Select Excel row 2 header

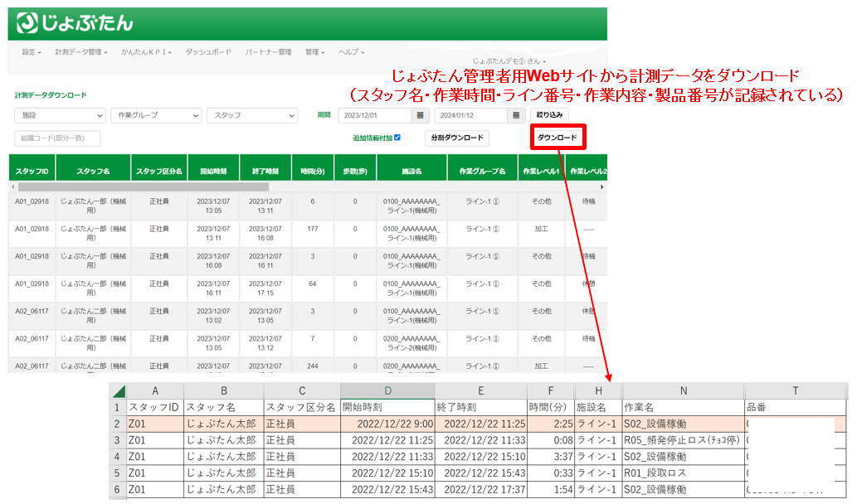118,424
